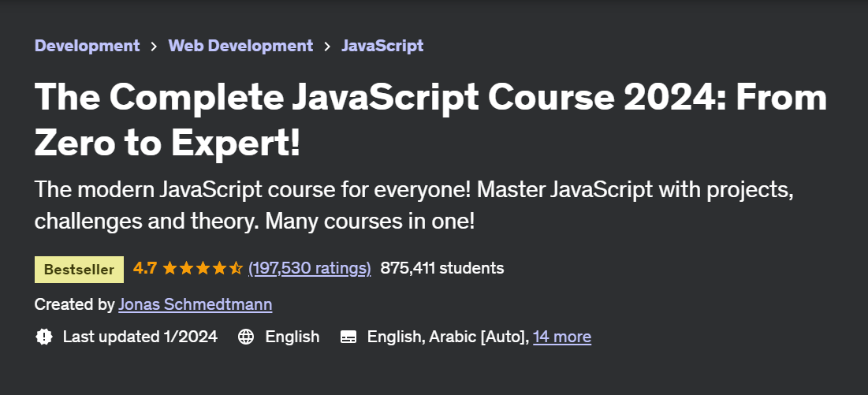This screenshot has width=868, height=395.
Task: Click the 875,411 students count
Action: pos(442,268)
